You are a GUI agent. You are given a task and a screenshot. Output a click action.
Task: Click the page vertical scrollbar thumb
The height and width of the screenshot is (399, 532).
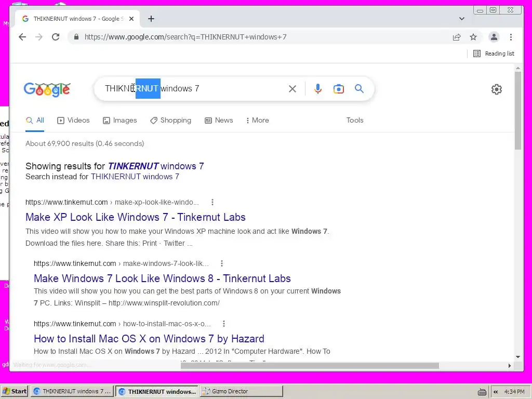point(518,110)
